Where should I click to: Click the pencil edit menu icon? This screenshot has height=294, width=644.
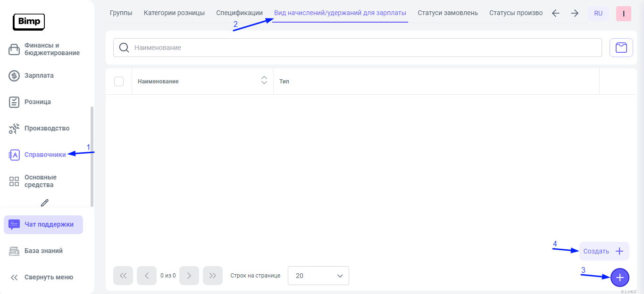pyautogui.click(x=45, y=203)
